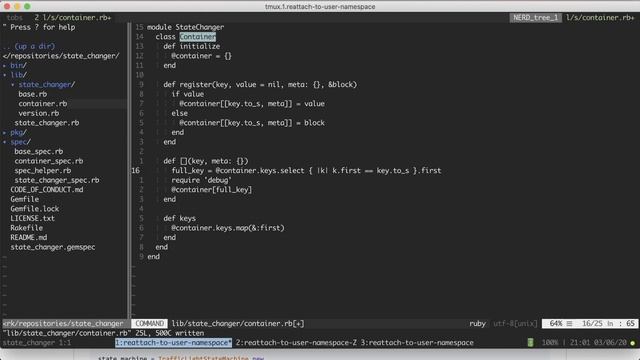Open the Rakefile entry
Viewport: 640px width, 360px height.
27,228
